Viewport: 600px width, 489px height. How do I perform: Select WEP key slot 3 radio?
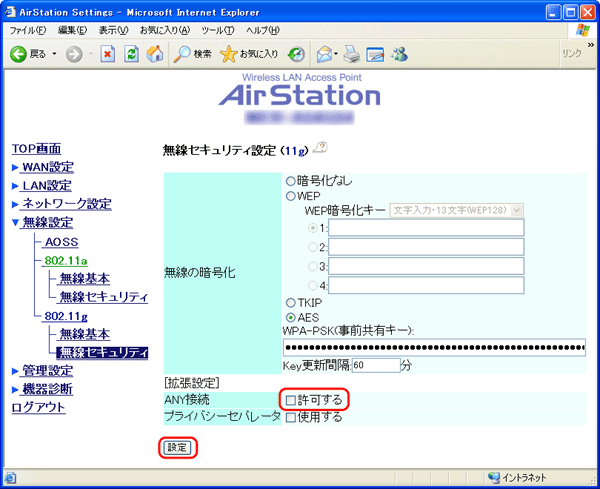pos(313,266)
